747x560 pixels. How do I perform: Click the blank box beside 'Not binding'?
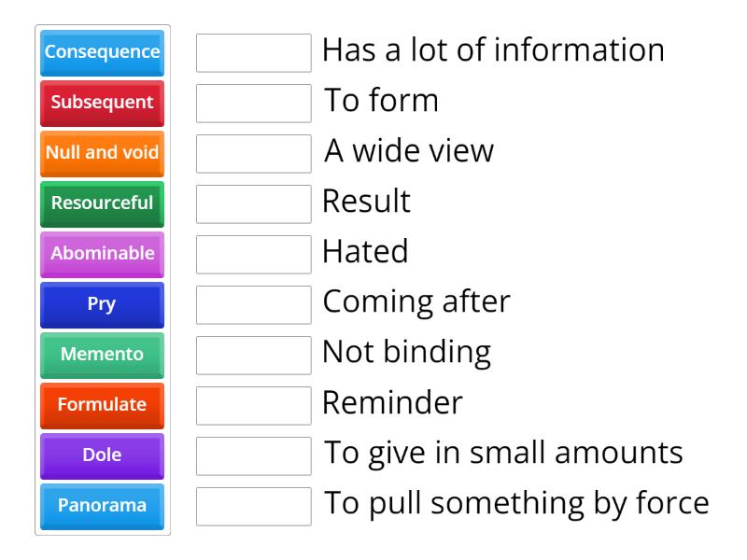254,356
